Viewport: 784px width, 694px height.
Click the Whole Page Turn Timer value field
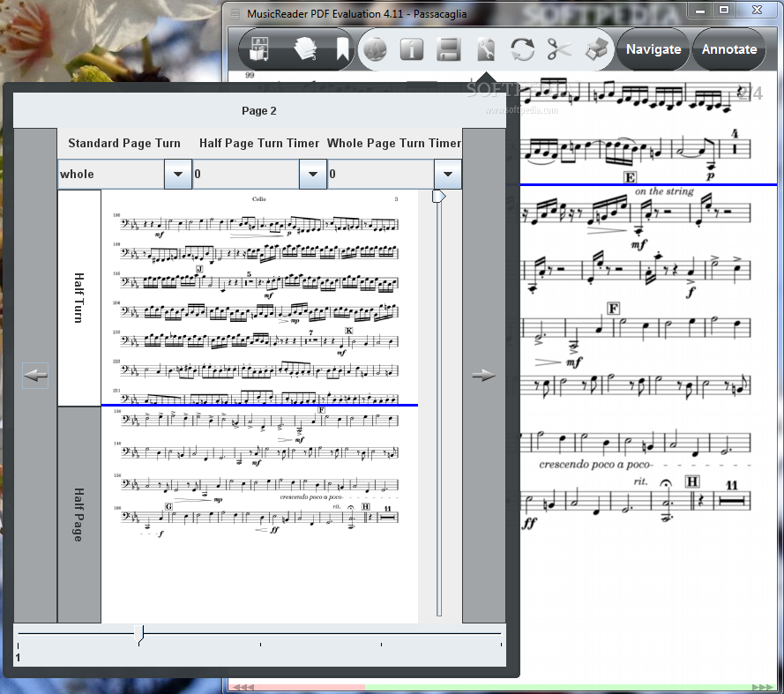click(381, 174)
